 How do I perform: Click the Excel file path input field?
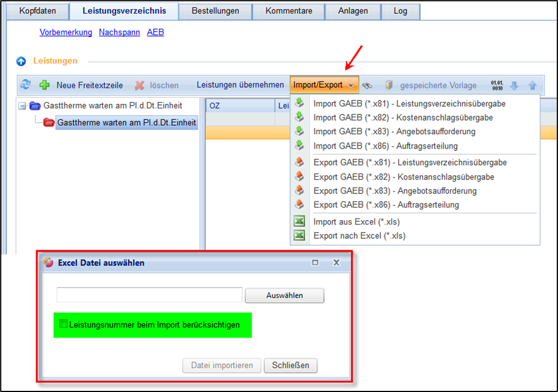point(150,295)
